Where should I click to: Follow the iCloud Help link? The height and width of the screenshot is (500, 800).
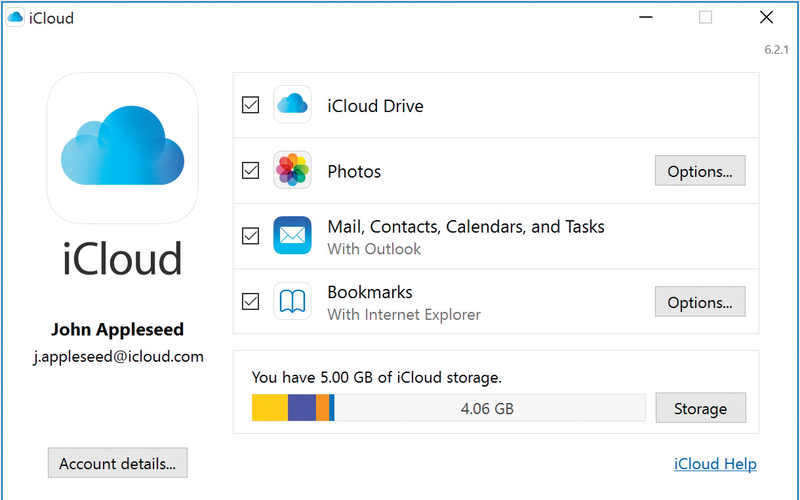(715, 464)
